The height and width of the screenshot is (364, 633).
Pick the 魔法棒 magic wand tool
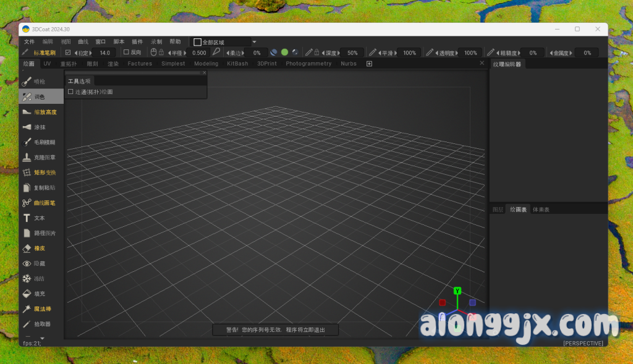click(40, 308)
